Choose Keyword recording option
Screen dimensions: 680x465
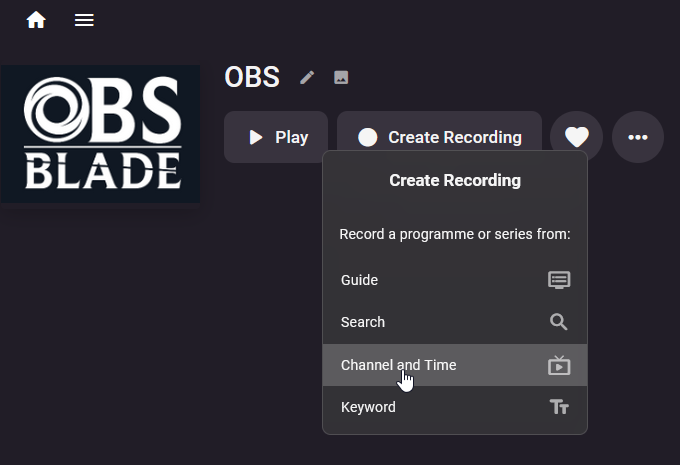[455, 407]
